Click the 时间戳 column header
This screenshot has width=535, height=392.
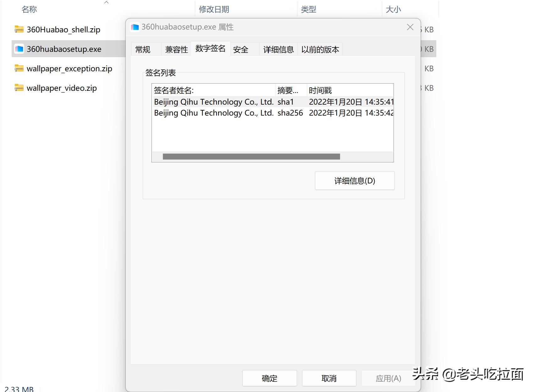tap(350, 90)
